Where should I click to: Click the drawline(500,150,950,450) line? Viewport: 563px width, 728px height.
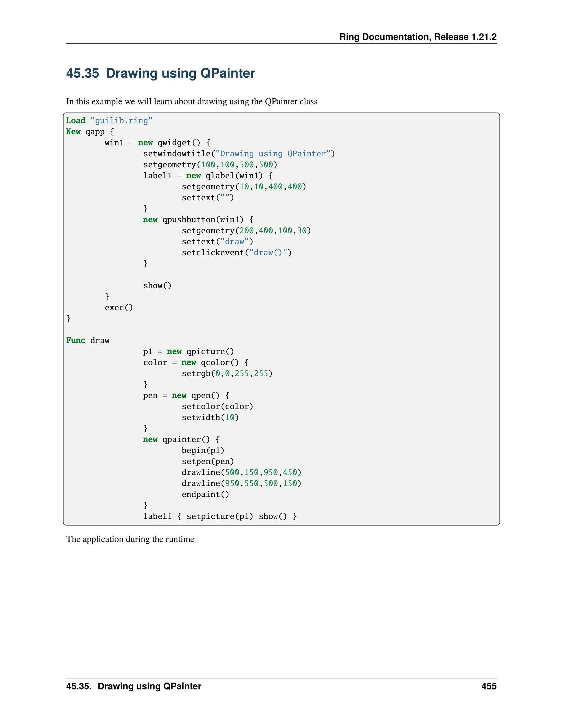click(241, 472)
